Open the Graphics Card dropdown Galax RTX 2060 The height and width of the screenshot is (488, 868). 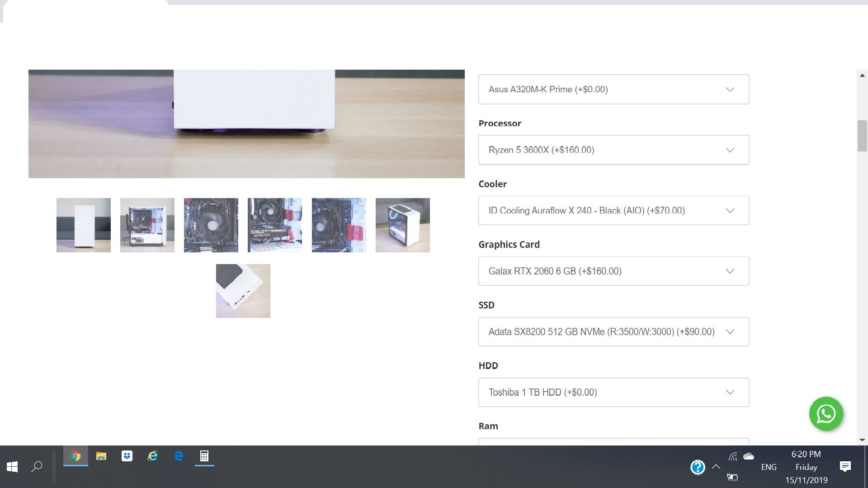[x=613, y=271]
